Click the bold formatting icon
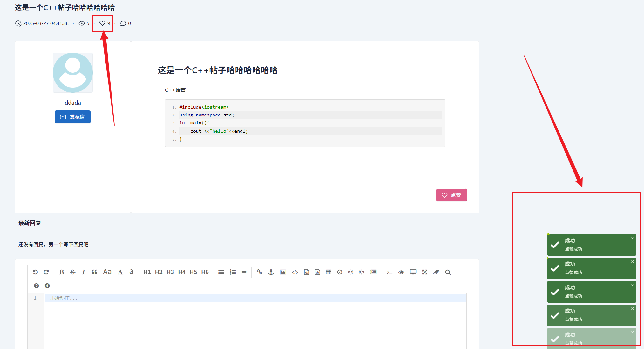 click(62, 272)
